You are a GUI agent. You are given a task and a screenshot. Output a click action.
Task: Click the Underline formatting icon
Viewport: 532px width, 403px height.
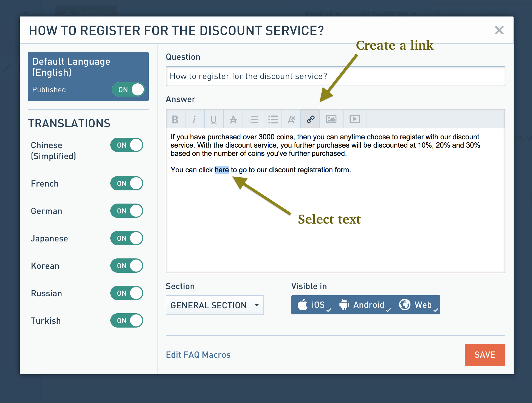pyautogui.click(x=213, y=119)
